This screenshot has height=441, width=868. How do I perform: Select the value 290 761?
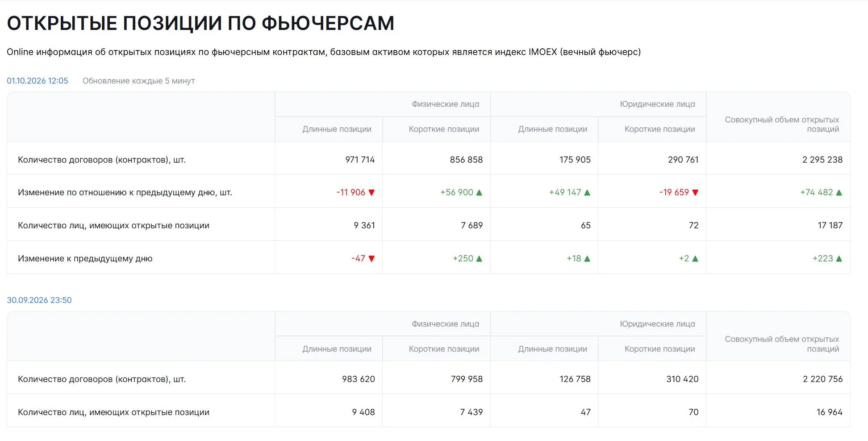[x=683, y=160]
